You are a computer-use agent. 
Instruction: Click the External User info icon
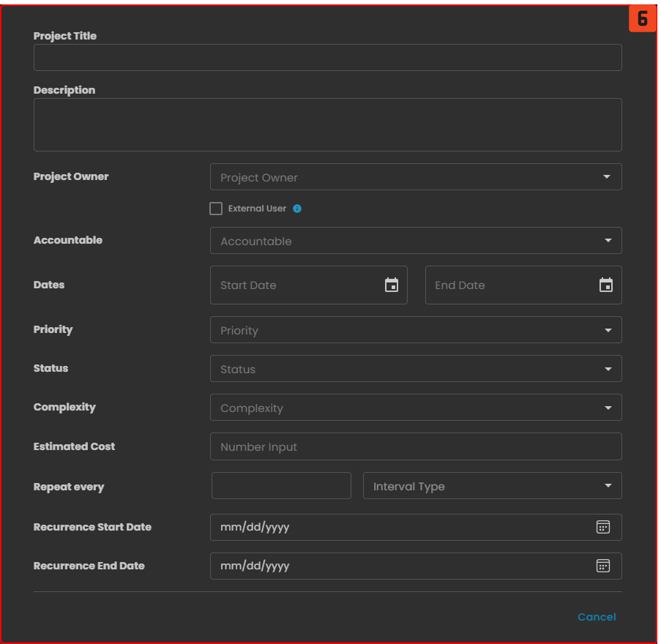[x=297, y=209]
